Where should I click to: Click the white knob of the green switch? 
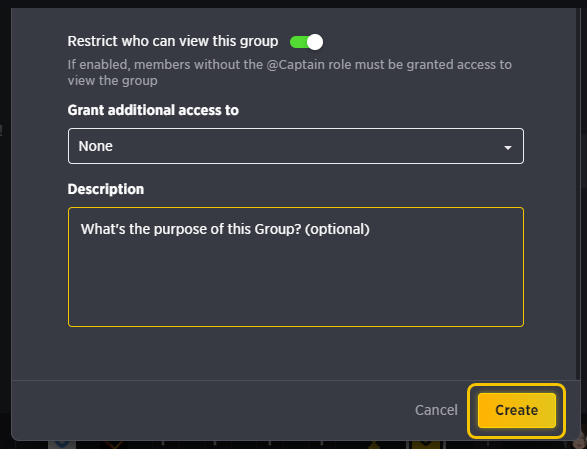point(315,42)
